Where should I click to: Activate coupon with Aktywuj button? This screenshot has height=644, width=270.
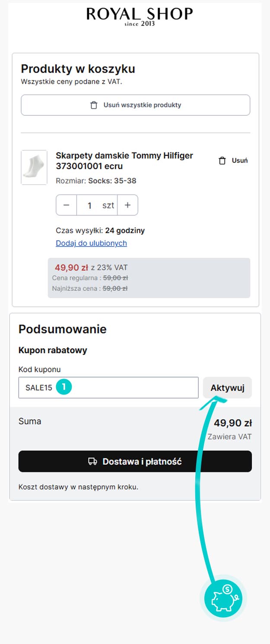(x=227, y=388)
